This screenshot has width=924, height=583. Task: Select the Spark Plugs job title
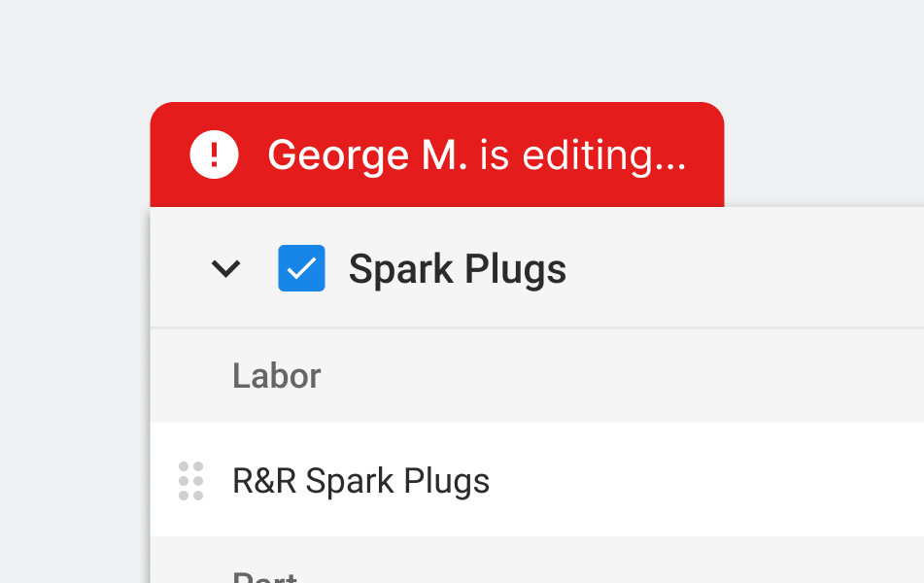point(458,269)
